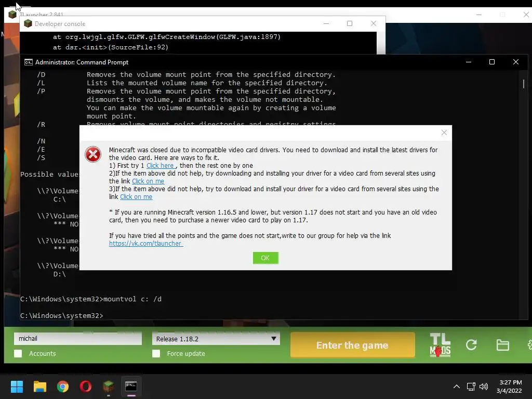Image resolution: width=532 pixels, height=399 pixels.
Task: Click TLauncher window title icon
Action: (x=12, y=15)
